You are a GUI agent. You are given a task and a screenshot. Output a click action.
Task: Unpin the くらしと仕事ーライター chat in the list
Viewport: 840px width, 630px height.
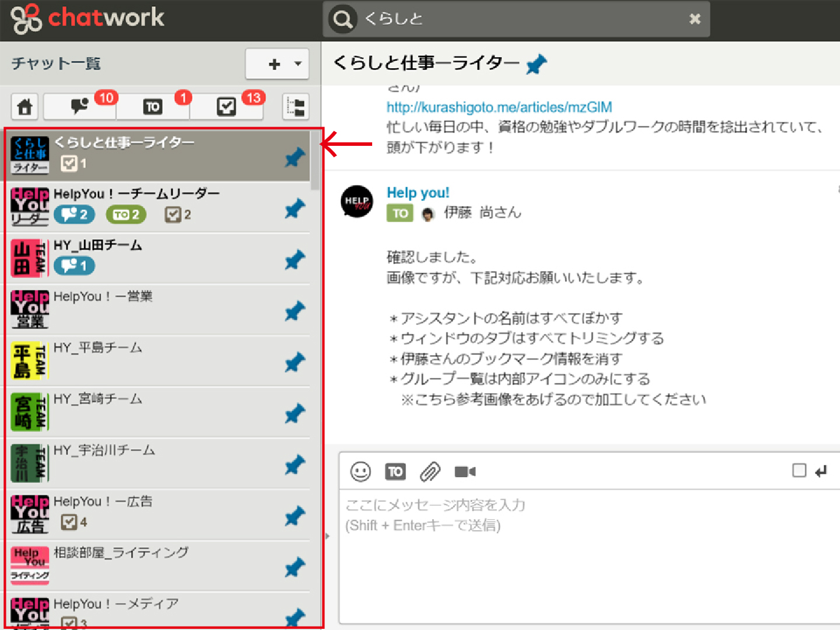coord(295,157)
